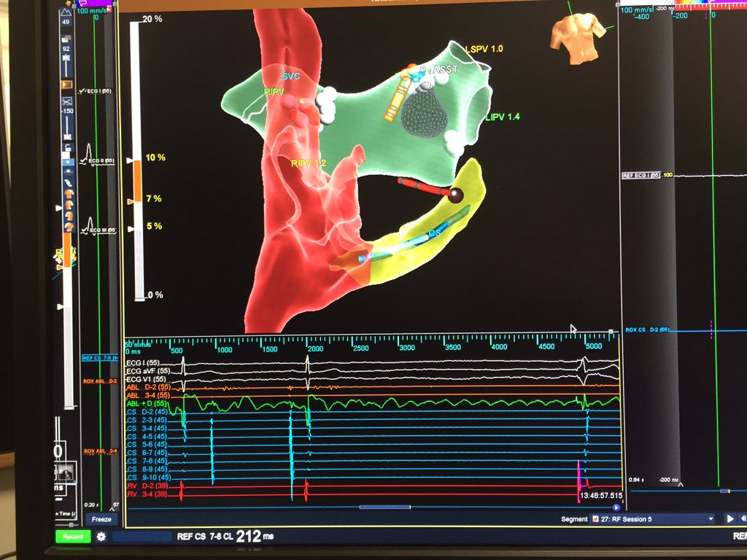
Task: Open the Segment dropdown showing RF Session 5
Action: click(653, 519)
